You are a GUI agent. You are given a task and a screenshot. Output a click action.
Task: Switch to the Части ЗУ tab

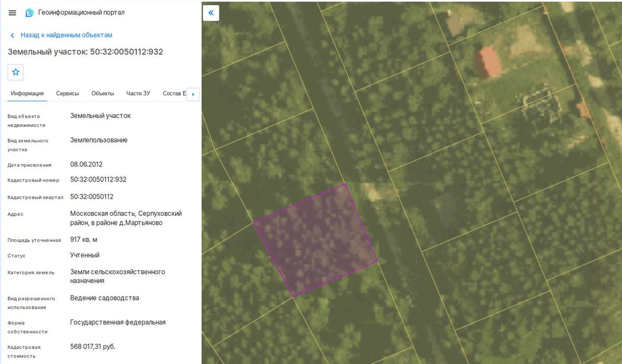(x=138, y=93)
